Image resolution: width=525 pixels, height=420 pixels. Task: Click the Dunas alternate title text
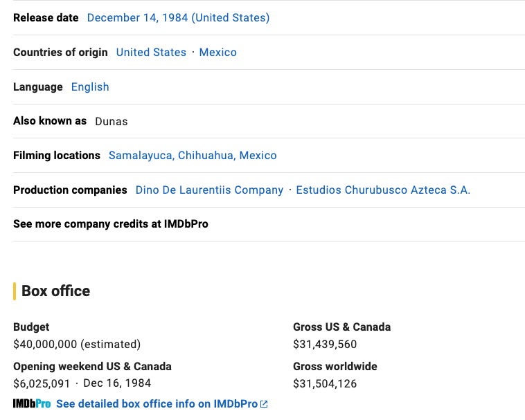point(111,121)
